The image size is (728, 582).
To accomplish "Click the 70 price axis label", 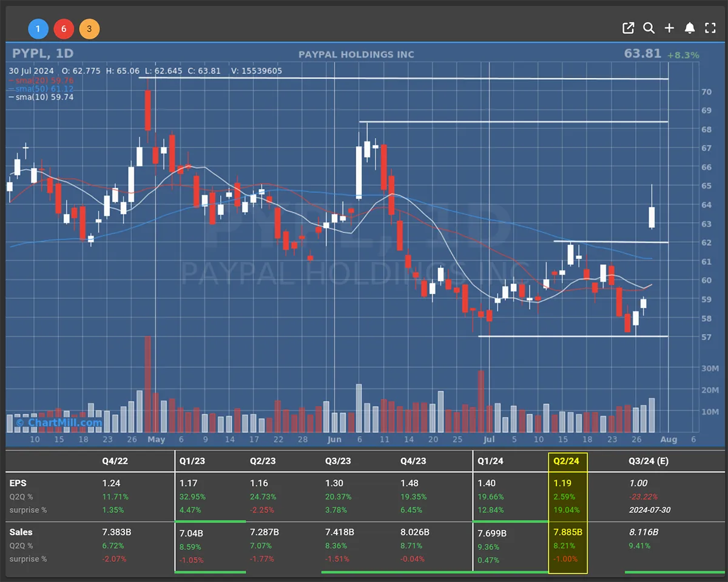I will coord(706,92).
